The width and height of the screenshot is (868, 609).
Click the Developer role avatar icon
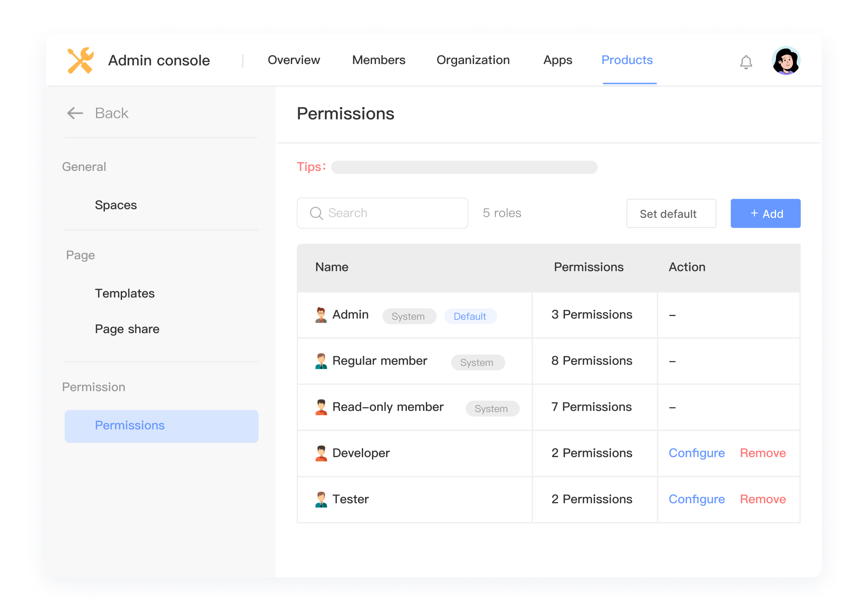tap(321, 453)
